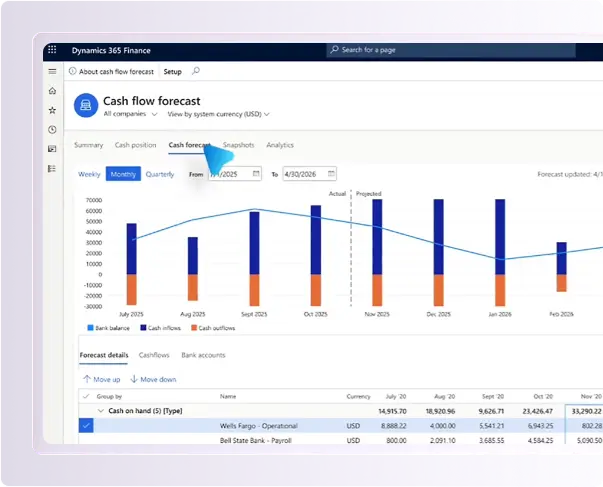Switch to the Analytics tab
Screen dimensions: 603x487
pyautogui.click(x=280, y=145)
